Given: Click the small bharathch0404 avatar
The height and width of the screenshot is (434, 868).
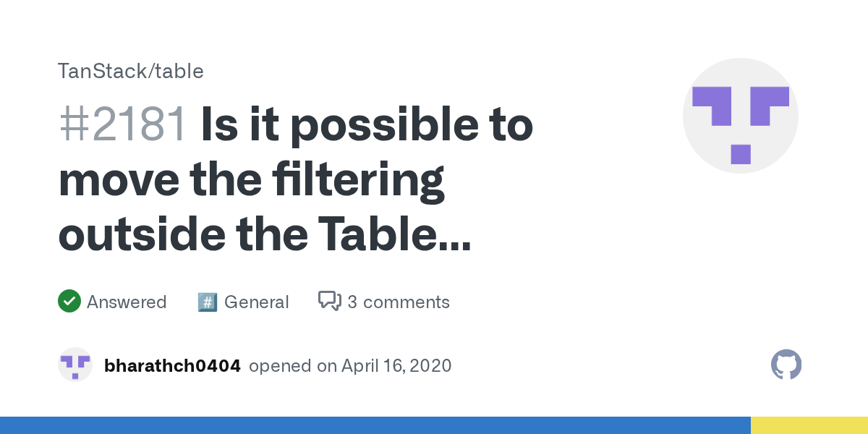Looking at the screenshot, I should tap(75, 365).
